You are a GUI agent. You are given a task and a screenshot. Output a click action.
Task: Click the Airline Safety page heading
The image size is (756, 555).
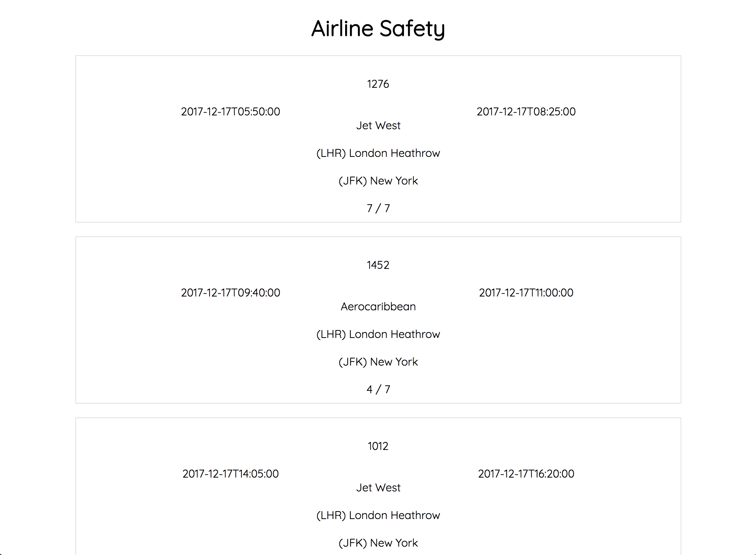pyautogui.click(x=378, y=29)
